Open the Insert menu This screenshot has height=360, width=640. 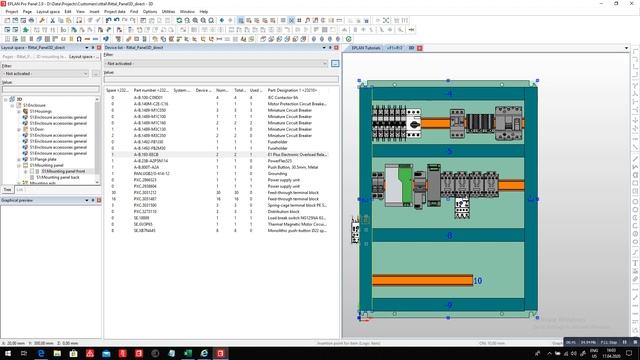94,12
